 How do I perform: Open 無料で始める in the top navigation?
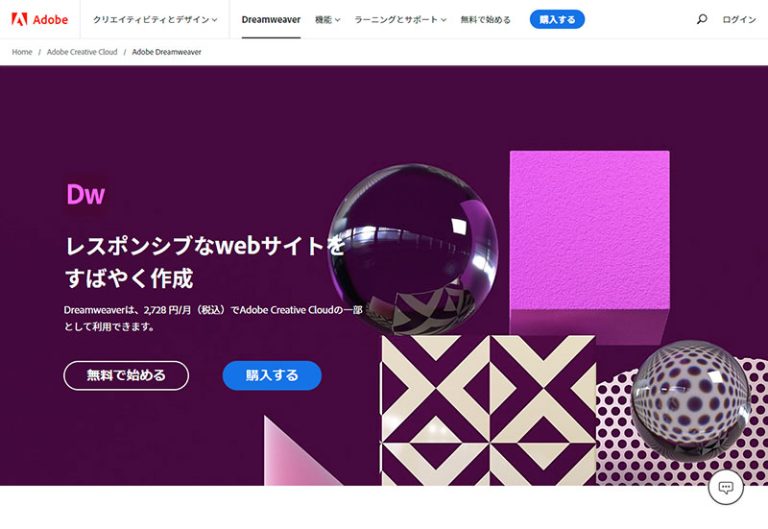point(485,20)
